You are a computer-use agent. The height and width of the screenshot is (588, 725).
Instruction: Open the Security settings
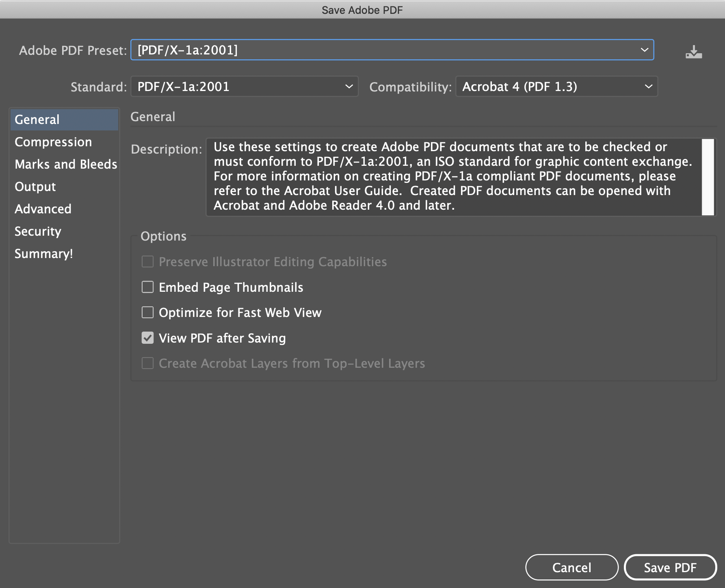(x=38, y=231)
